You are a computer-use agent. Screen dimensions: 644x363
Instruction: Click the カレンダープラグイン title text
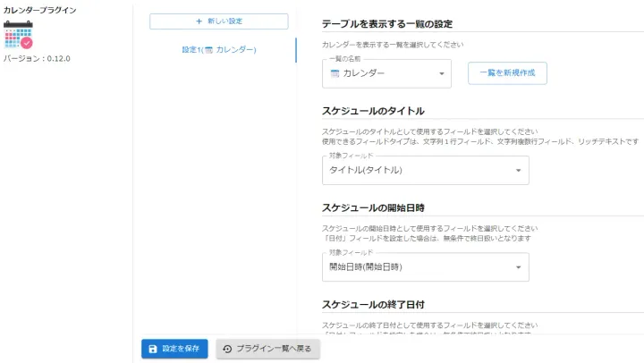click(40, 10)
